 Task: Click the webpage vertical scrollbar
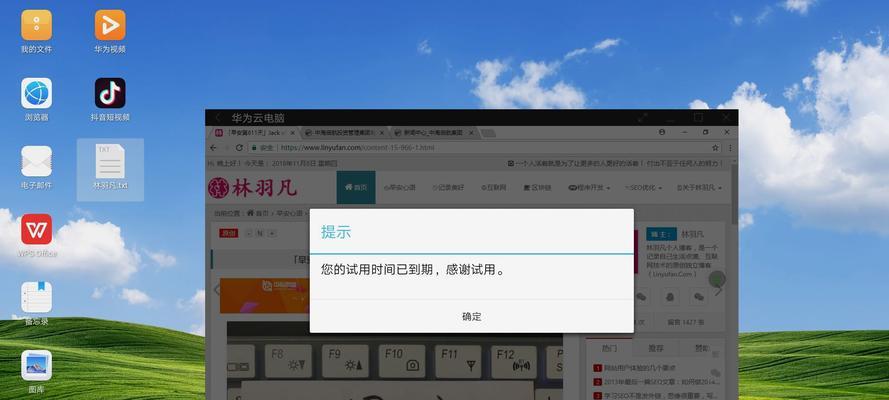(x=735, y=193)
